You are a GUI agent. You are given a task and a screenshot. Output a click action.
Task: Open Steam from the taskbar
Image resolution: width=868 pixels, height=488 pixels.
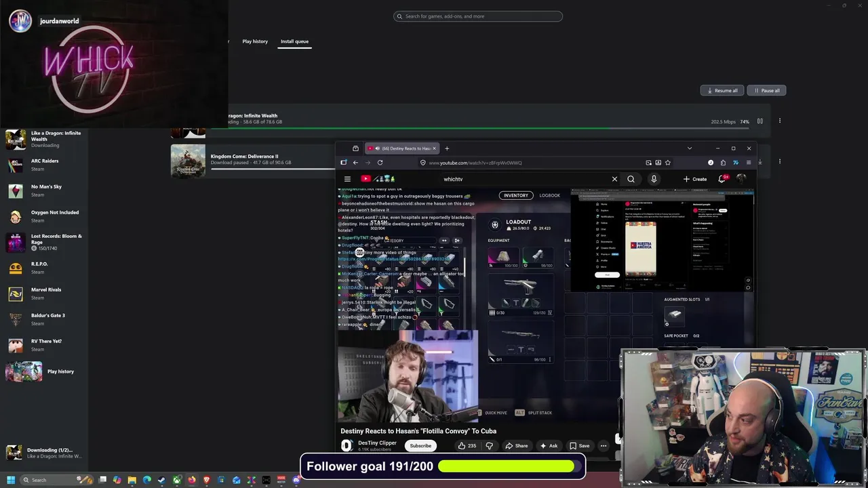(161, 480)
